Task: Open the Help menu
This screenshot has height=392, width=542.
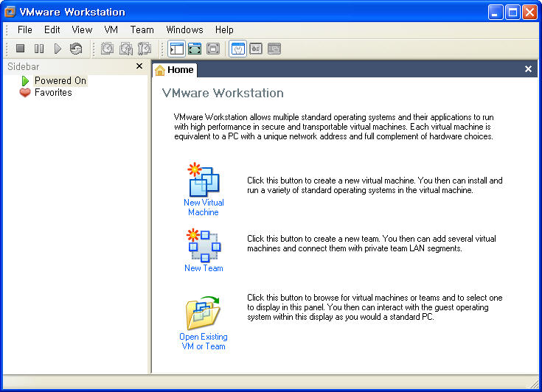Action: (224, 29)
